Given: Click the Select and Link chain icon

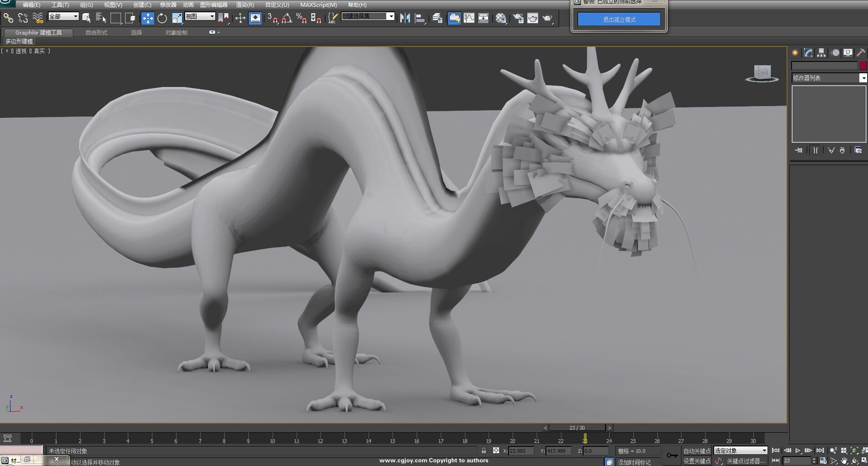Looking at the screenshot, I should pos(8,18).
